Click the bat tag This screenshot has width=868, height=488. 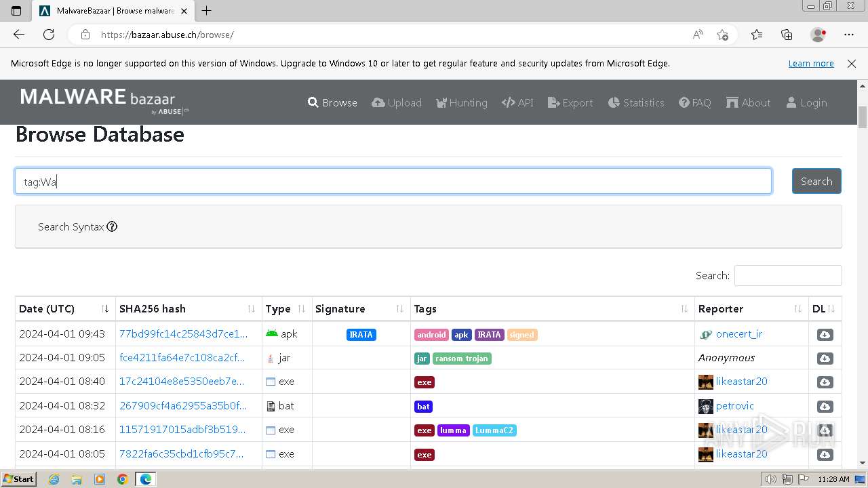423,407
